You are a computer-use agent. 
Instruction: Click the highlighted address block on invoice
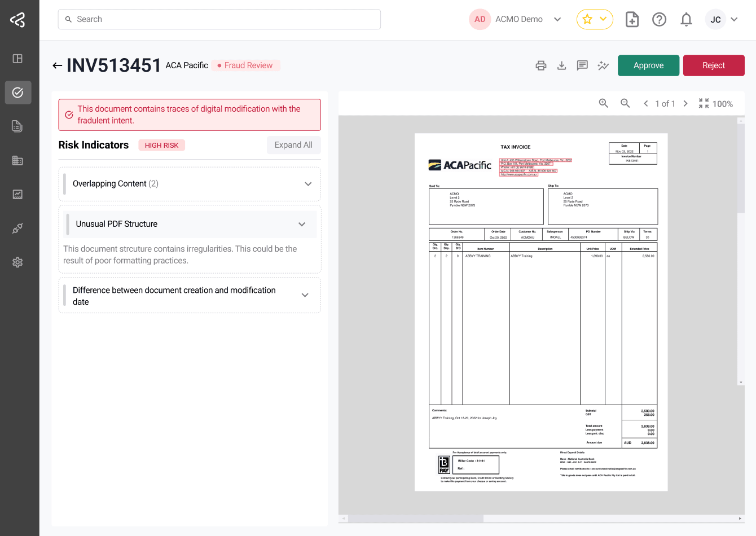point(535,167)
